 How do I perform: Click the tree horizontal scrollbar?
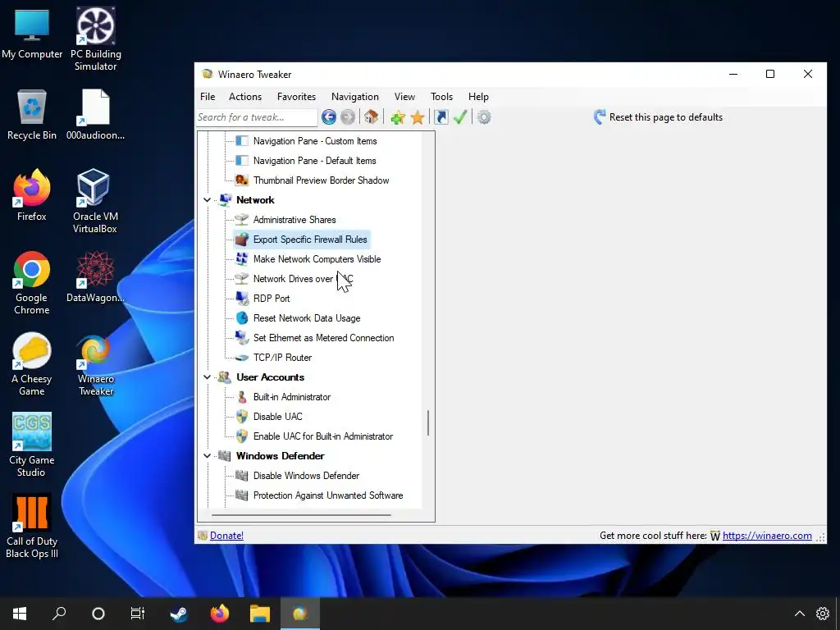pos(301,515)
